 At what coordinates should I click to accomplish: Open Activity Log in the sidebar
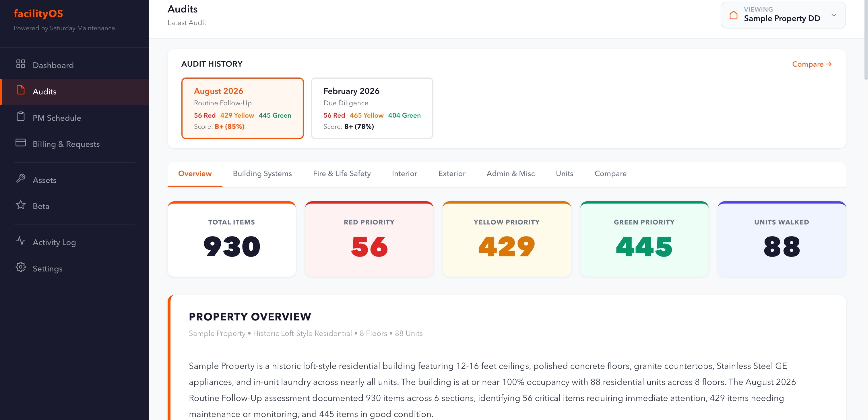74,242
